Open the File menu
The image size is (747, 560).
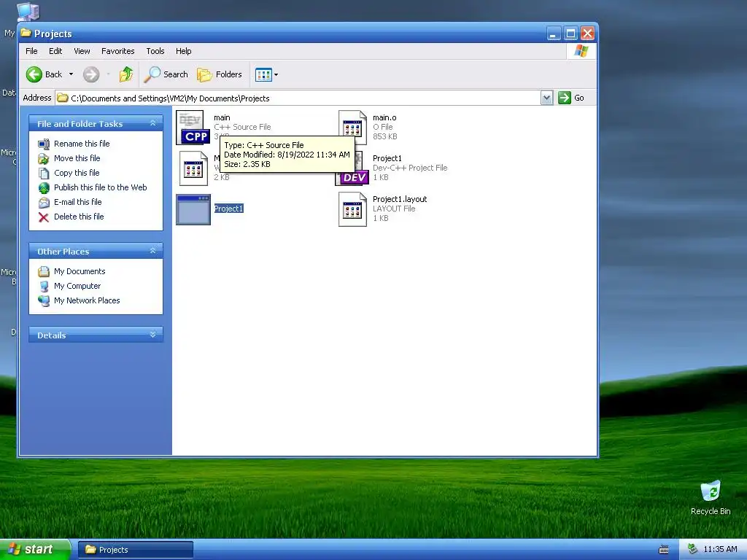[x=31, y=51]
